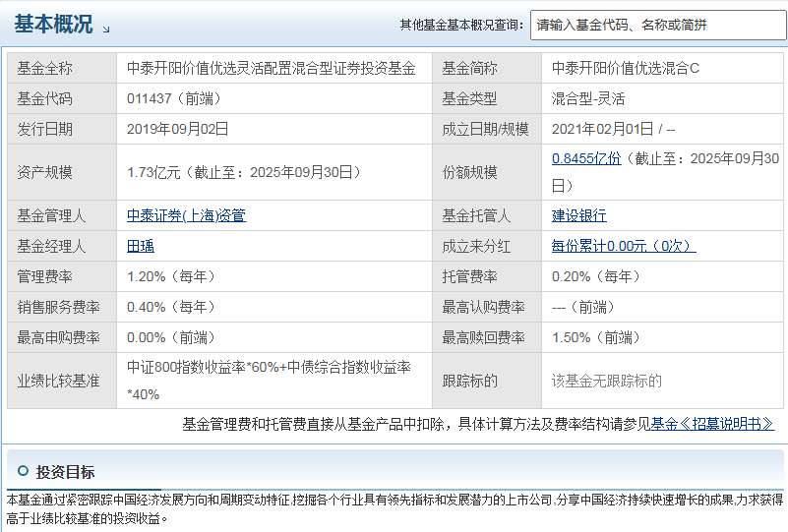Click the 管理费率 row label
The width and height of the screenshot is (788, 532).
coord(44,276)
